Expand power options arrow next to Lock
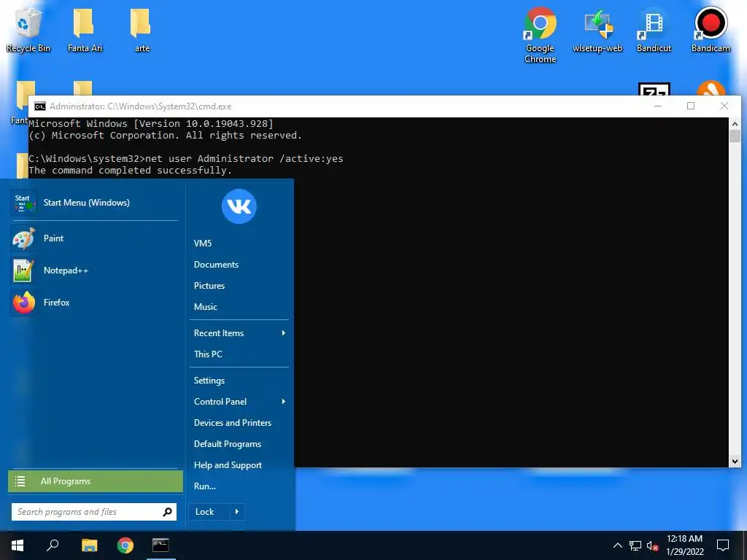This screenshot has width=747, height=560. (x=237, y=512)
